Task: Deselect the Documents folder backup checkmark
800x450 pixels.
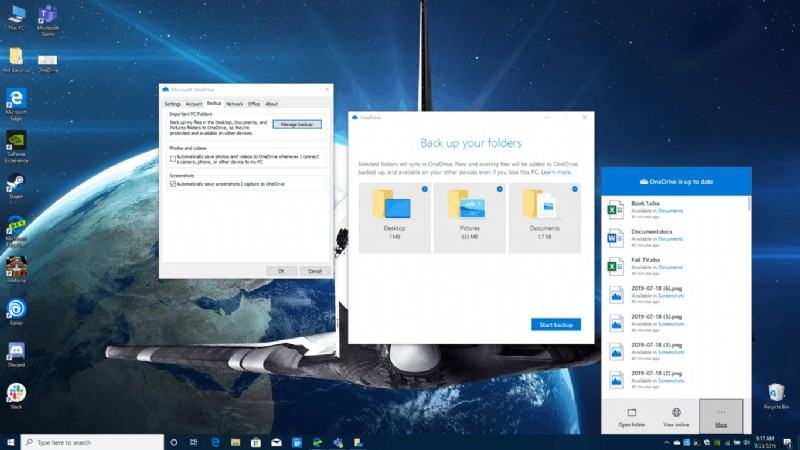Action: coord(574,189)
